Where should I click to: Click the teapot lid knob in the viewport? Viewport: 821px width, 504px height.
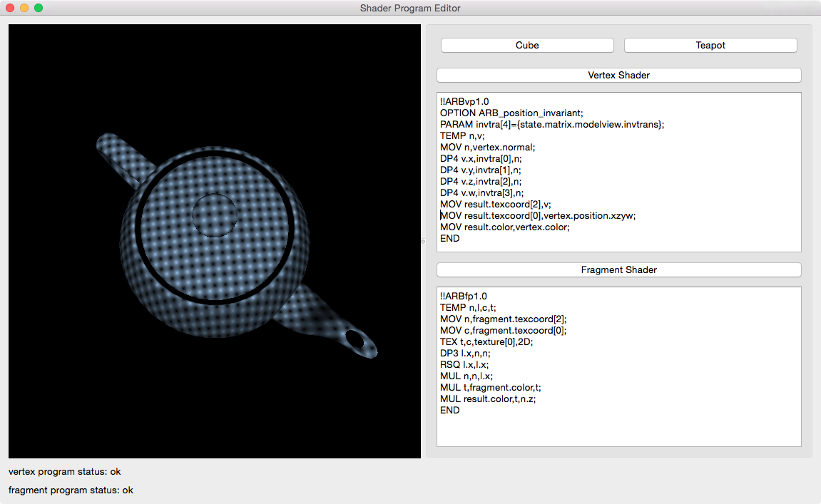214,215
